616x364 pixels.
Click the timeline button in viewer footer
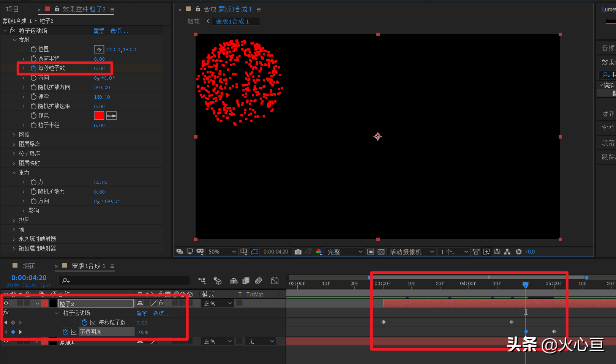coord(497,252)
